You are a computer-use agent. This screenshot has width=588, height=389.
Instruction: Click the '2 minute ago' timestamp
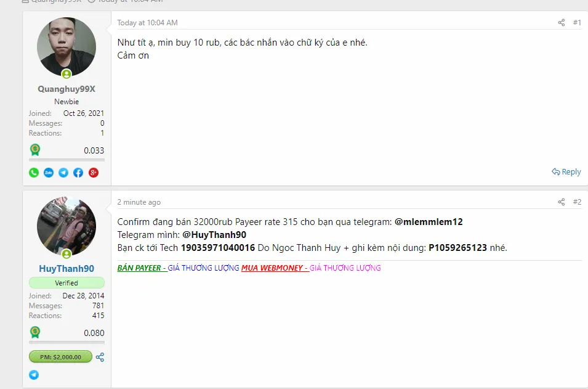click(139, 202)
